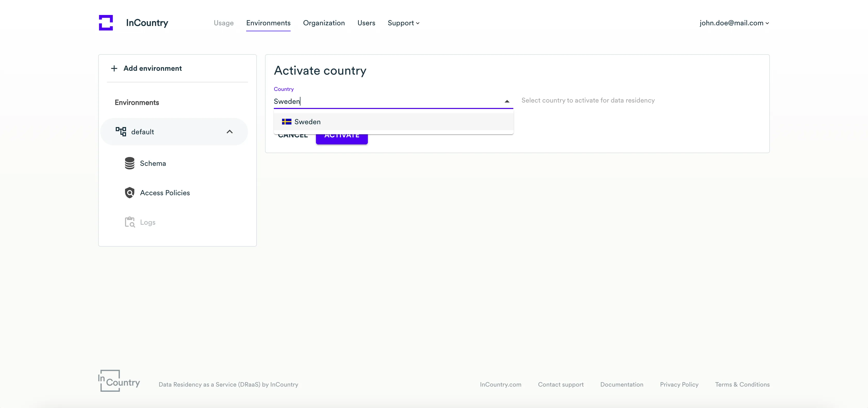
Task: Switch to the Organization tab
Action: pyautogui.click(x=323, y=23)
